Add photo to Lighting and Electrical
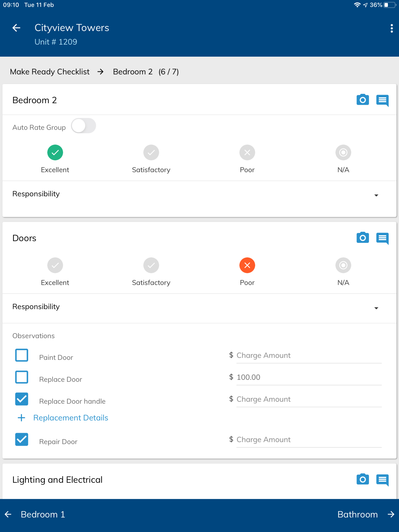The width and height of the screenshot is (399, 532). pyautogui.click(x=363, y=479)
